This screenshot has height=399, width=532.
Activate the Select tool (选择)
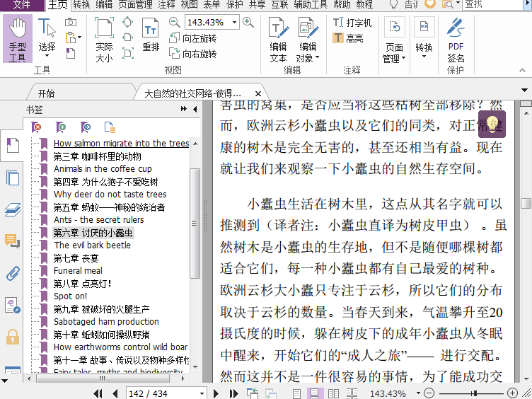point(47,39)
